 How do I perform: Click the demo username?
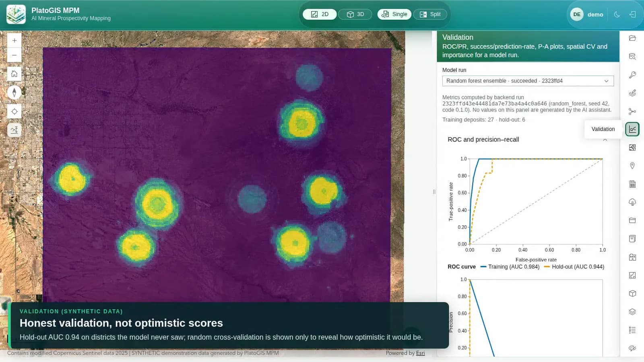[x=595, y=14]
